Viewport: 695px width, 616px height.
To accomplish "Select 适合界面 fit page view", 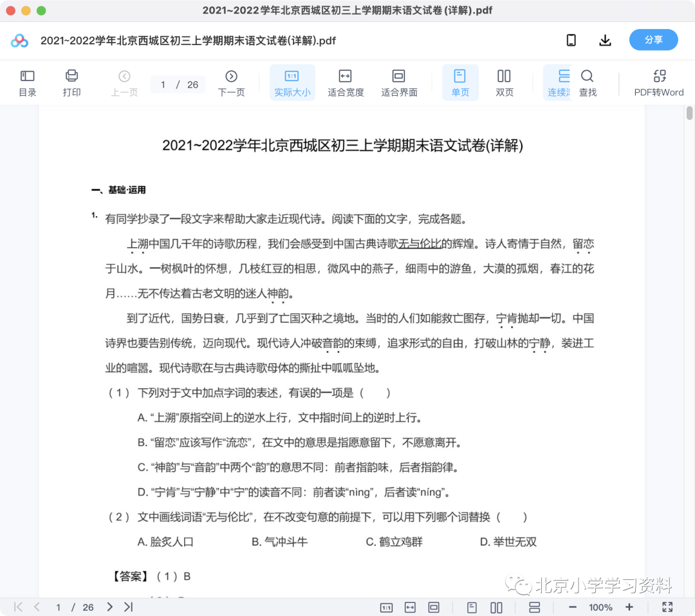I will point(399,83).
